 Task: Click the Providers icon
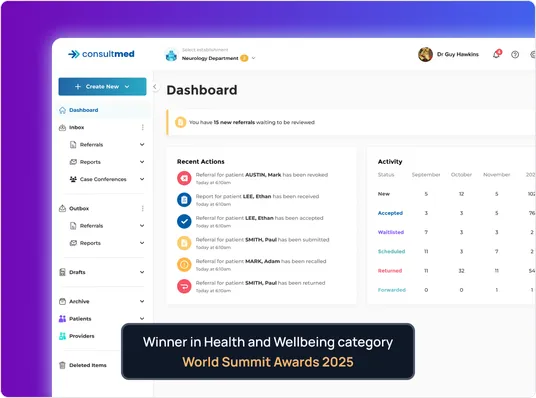(62, 336)
